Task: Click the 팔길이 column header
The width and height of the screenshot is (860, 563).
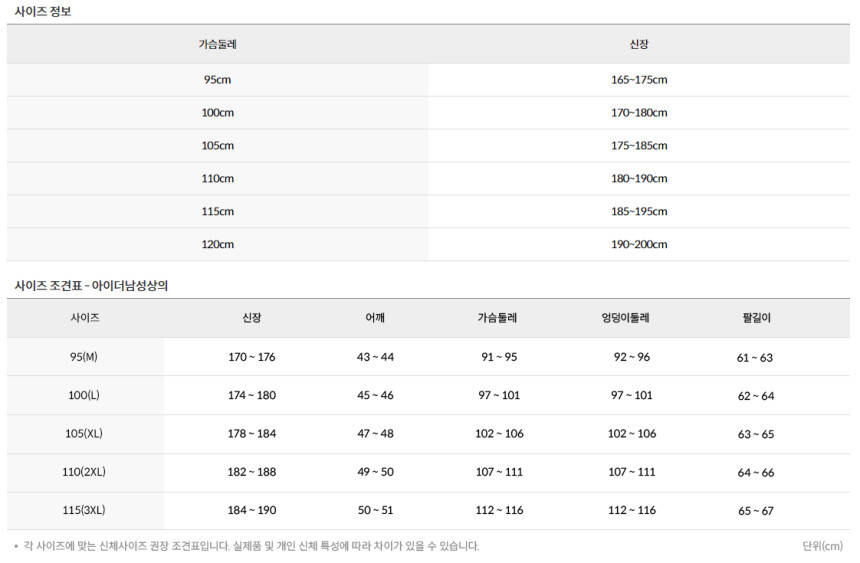Action: [x=755, y=318]
